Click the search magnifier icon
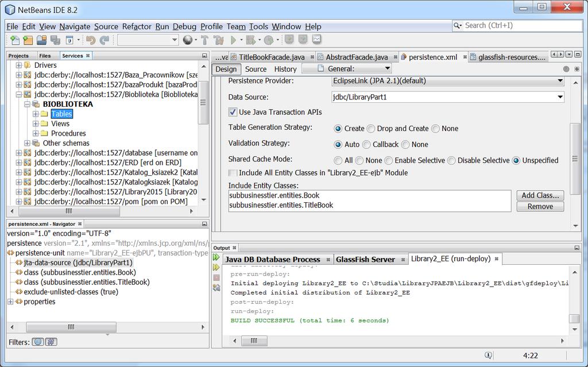Image resolution: width=588 pixels, height=367 pixels. click(457, 25)
